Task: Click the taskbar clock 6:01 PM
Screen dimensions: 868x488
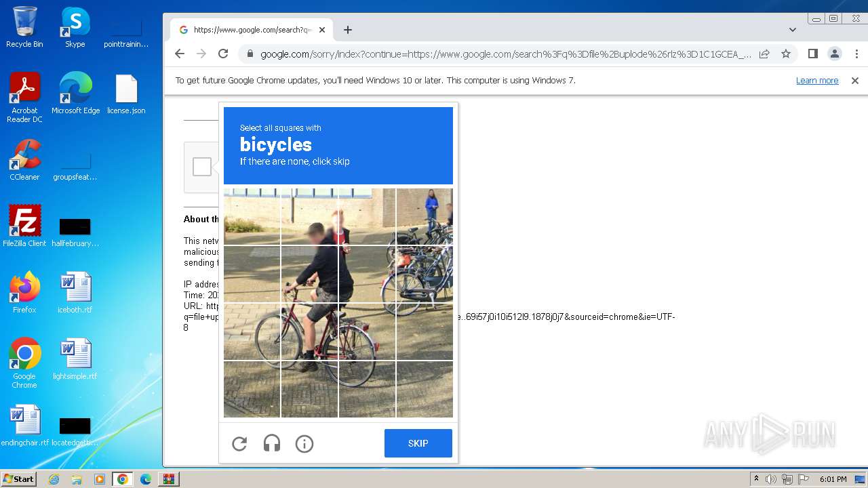Action: click(x=833, y=479)
